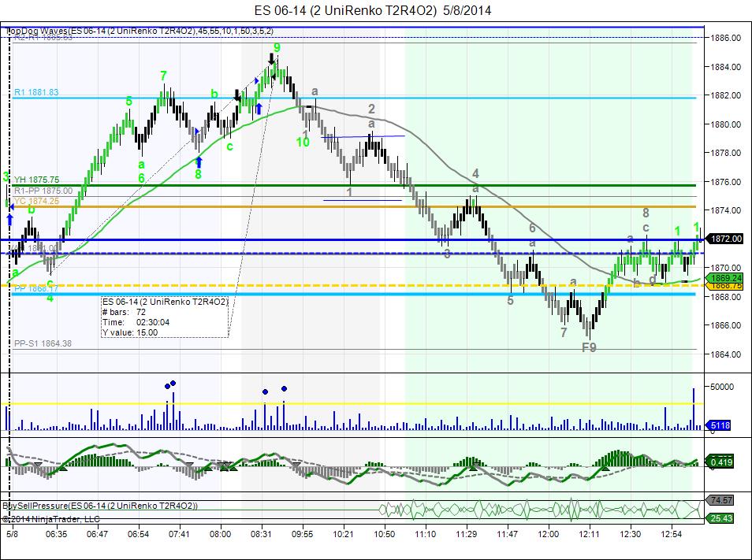Image resolution: width=752 pixels, height=560 pixels.
Task: Click the 11:29 time axis label
Action: tap(466, 534)
